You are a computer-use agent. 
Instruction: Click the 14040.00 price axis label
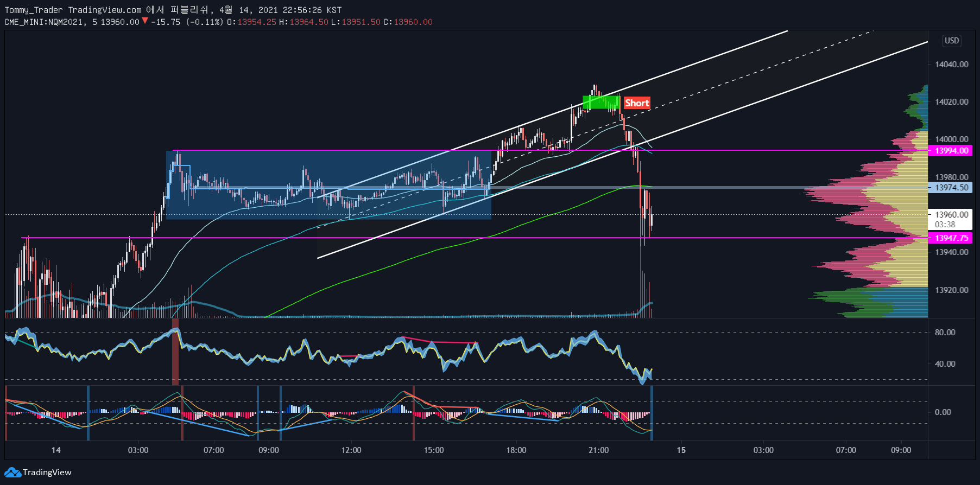coord(951,65)
